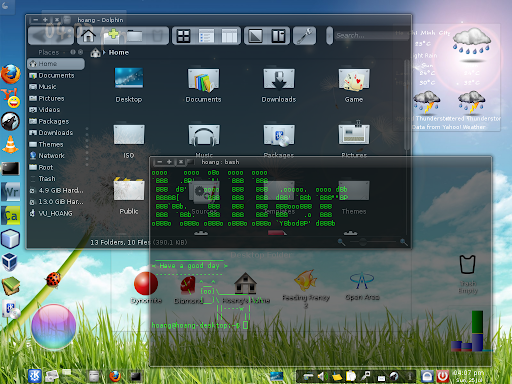Open the KDE application launcher menu

(x=35, y=376)
